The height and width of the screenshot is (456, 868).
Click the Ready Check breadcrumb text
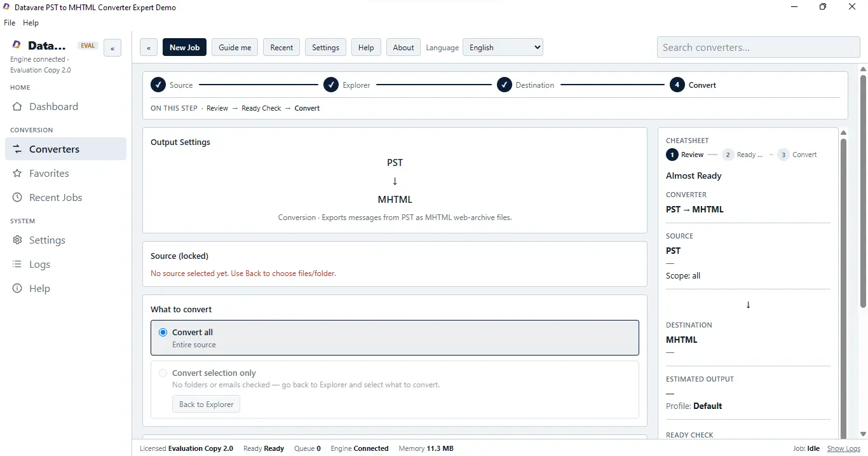click(x=261, y=108)
